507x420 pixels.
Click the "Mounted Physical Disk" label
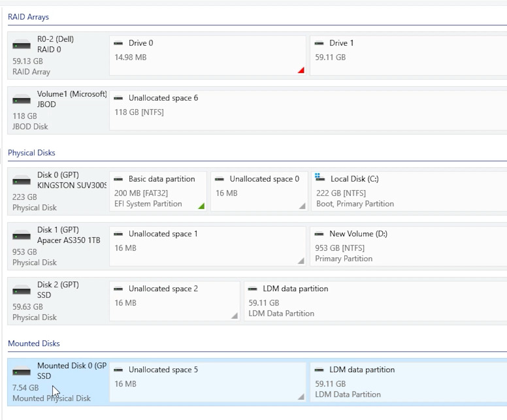pos(52,398)
